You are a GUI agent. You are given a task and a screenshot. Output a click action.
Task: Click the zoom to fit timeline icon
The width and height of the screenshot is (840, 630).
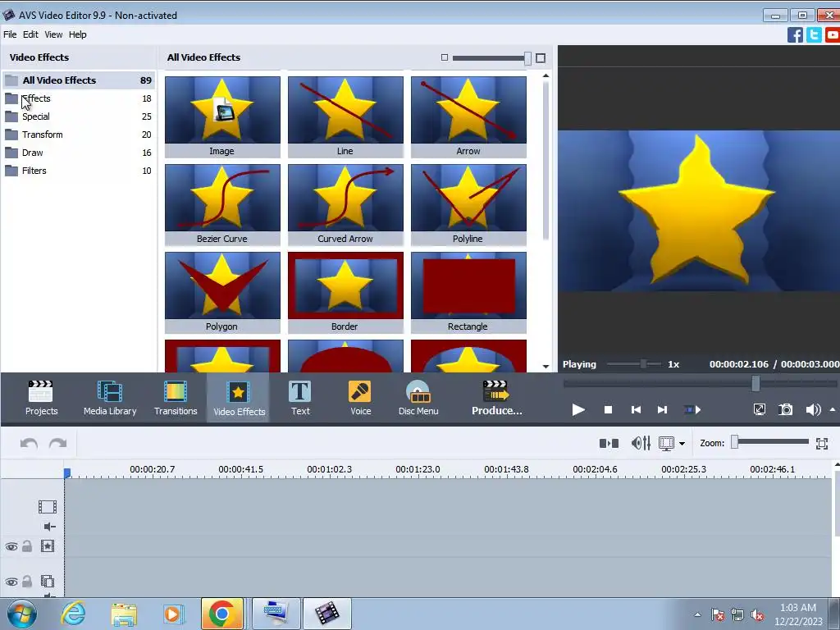(x=822, y=444)
